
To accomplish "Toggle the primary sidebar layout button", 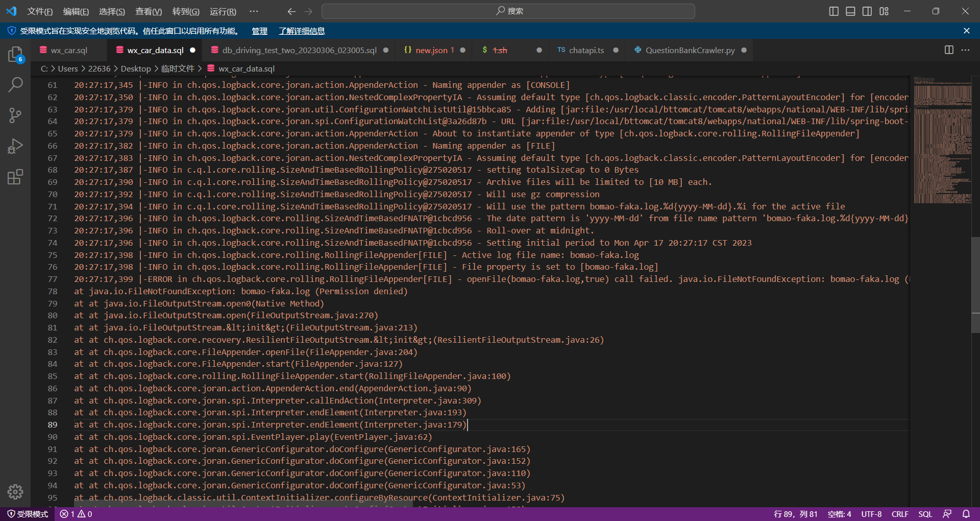I will [834, 11].
